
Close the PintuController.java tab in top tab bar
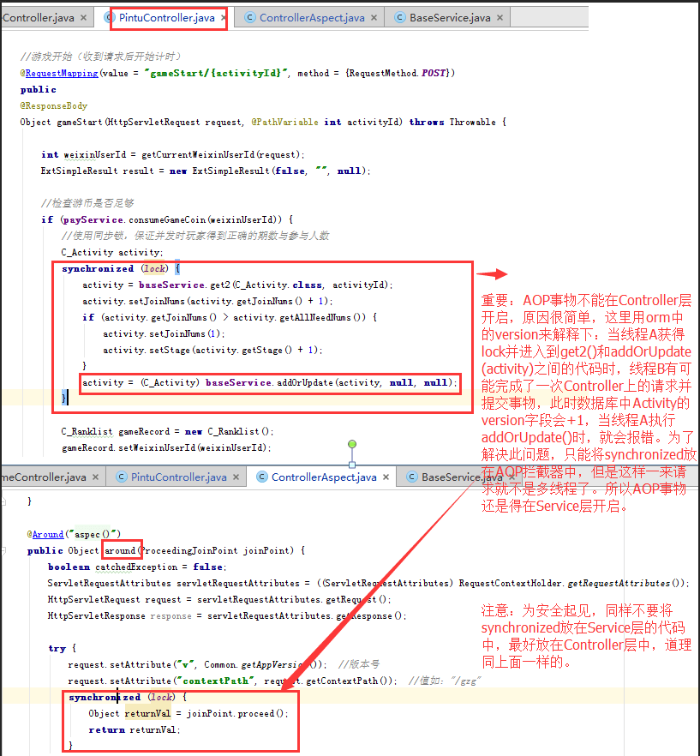click(224, 18)
